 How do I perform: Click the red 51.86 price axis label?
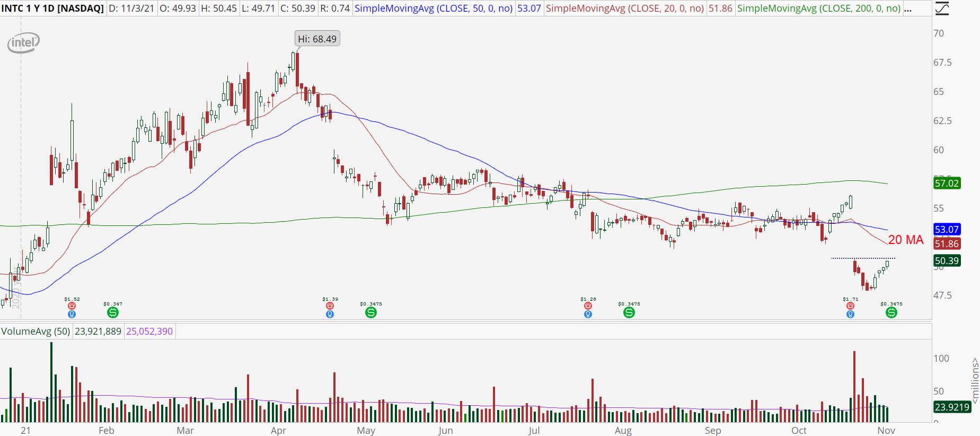point(947,244)
